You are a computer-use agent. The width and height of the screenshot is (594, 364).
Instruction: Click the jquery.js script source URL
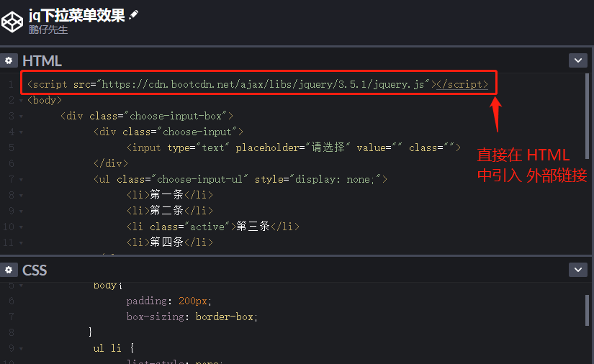pyautogui.click(x=263, y=84)
